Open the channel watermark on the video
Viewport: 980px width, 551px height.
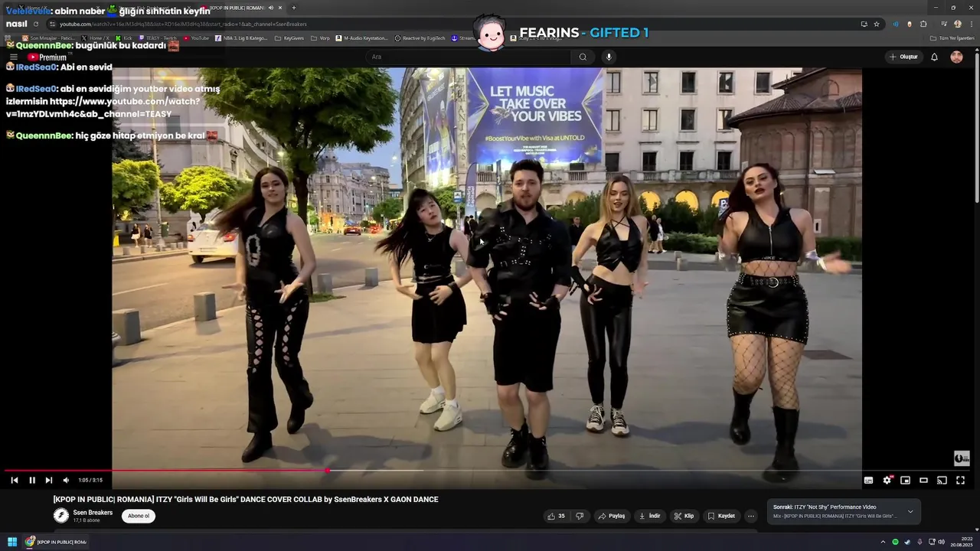[962, 458]
